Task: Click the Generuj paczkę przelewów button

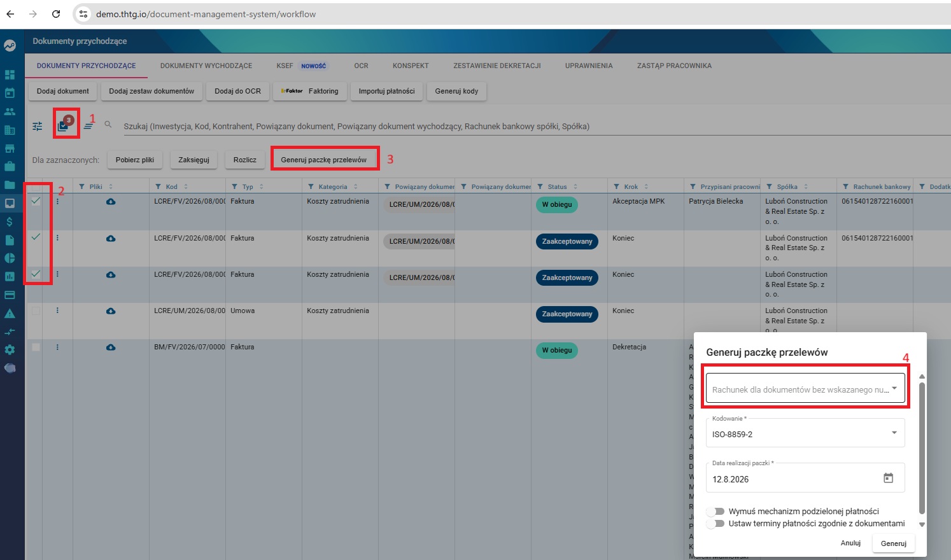Action: click(x=324, y=160)
